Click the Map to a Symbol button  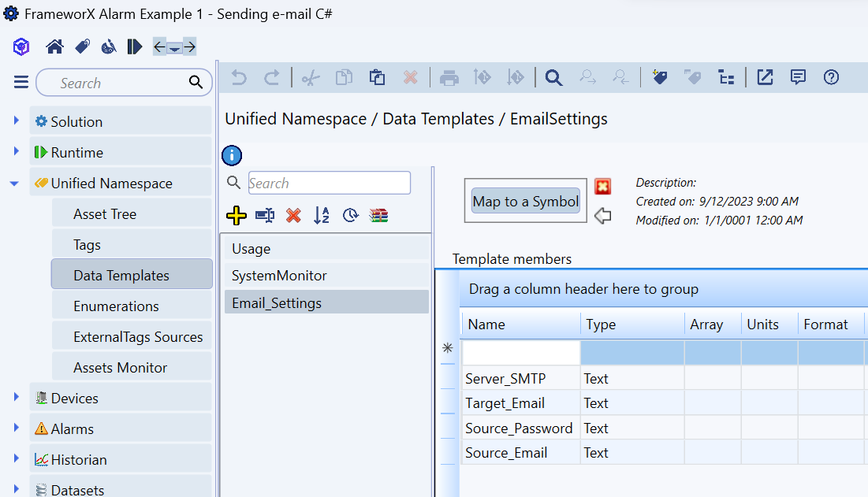point(525,201)
